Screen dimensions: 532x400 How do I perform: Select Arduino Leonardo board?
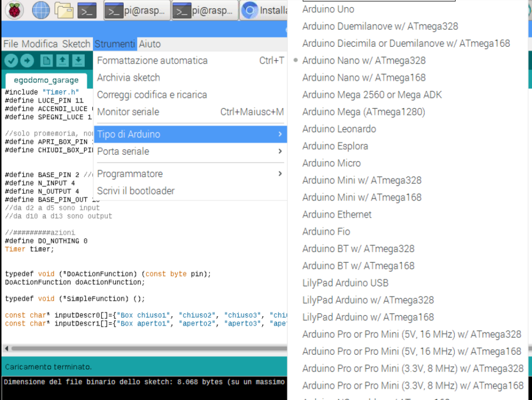click(408, 129)
